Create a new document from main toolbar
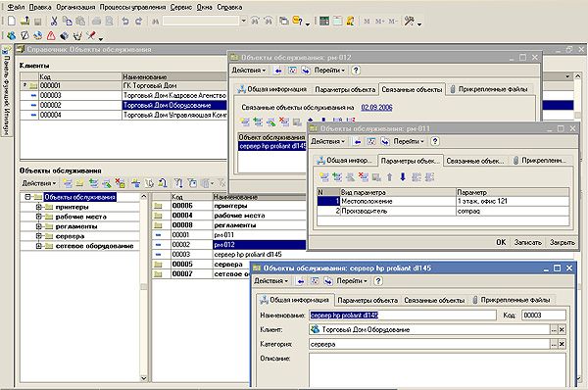The image size is (588, 390). 11,21
